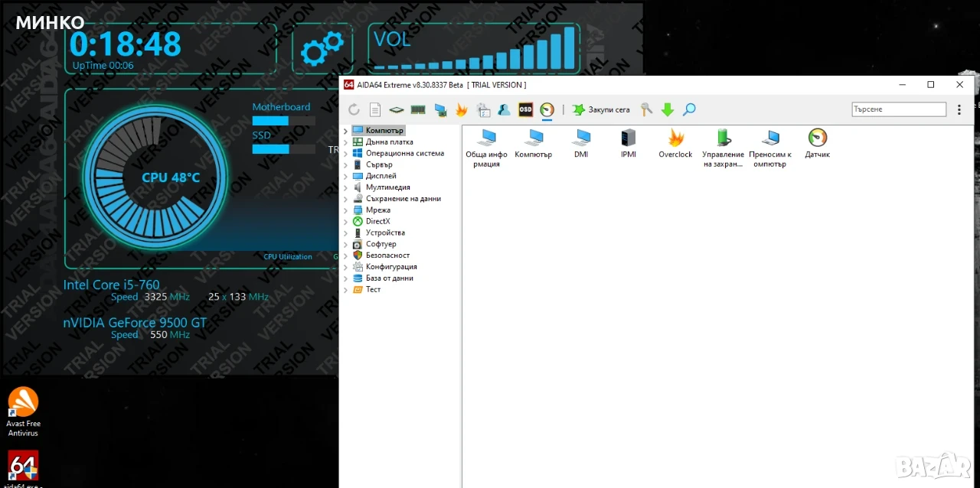The image size is (980, 488).
Task: Click the Търсене search input field
Action: 899,109
